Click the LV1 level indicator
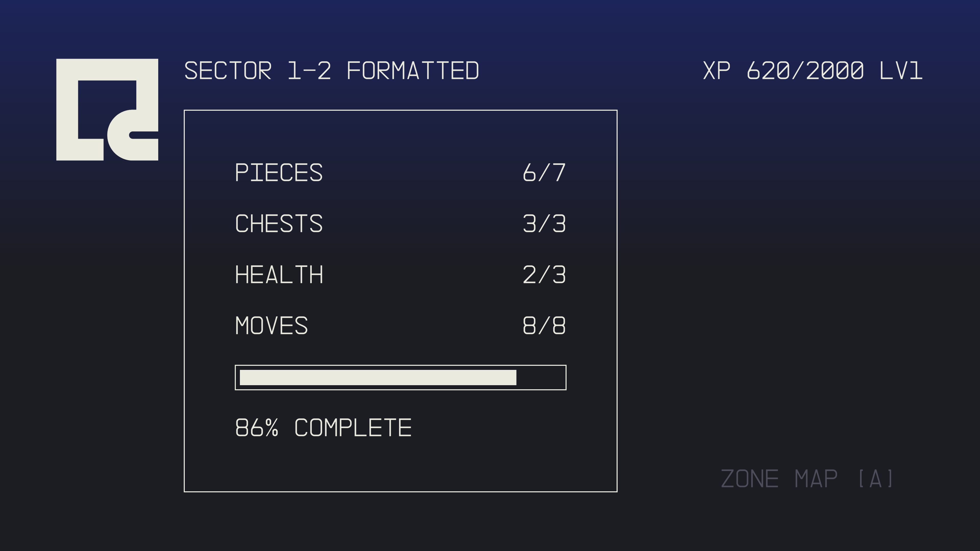 (x=900, y=71)
